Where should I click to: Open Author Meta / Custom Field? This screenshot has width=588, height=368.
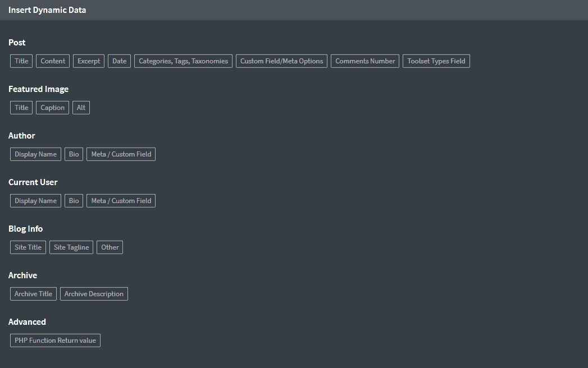point(121,154)
